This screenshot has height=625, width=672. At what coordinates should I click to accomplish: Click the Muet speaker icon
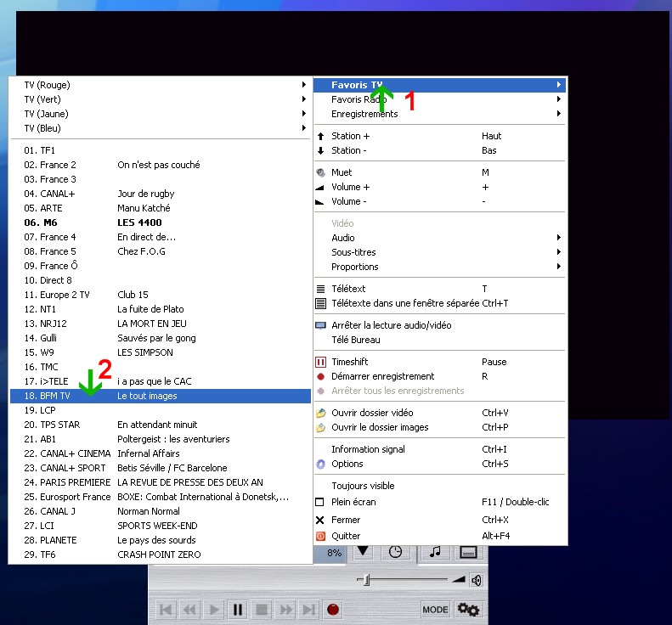[320, 172]
